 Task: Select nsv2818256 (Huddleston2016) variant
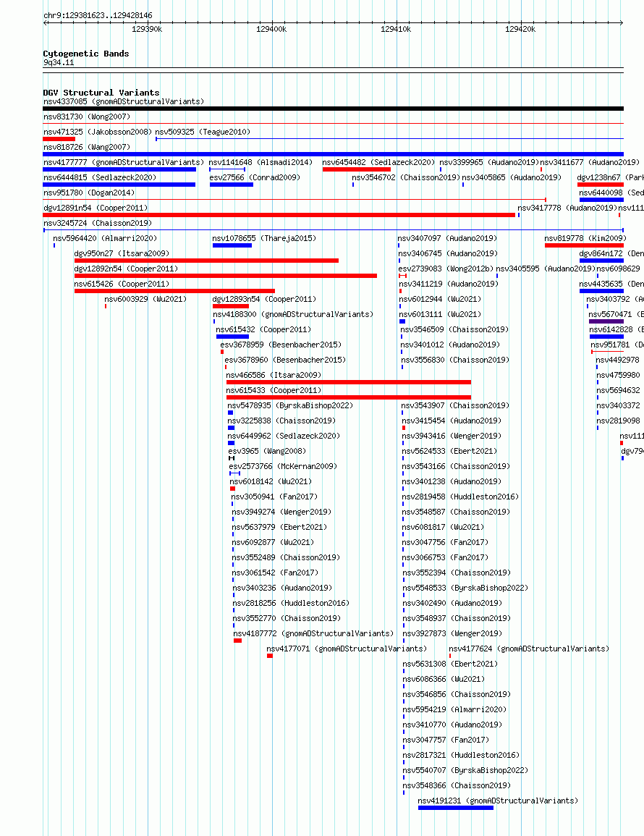point(291,603)
